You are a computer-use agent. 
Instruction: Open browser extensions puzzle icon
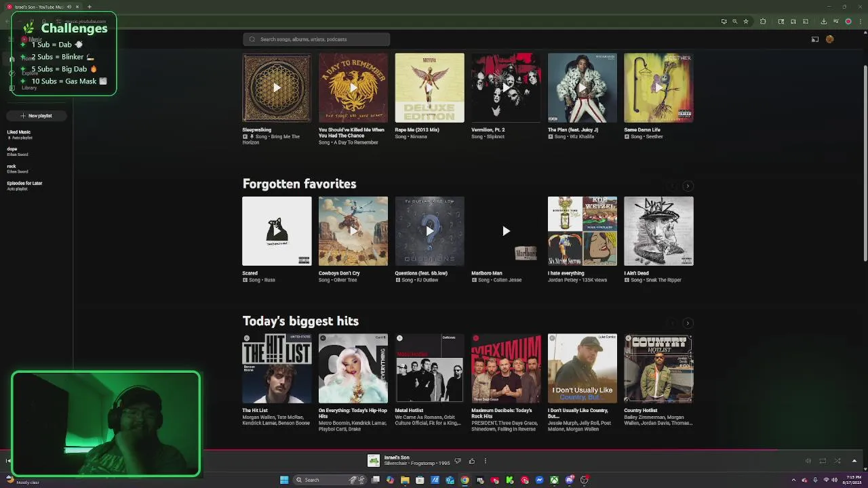point(763,22)
